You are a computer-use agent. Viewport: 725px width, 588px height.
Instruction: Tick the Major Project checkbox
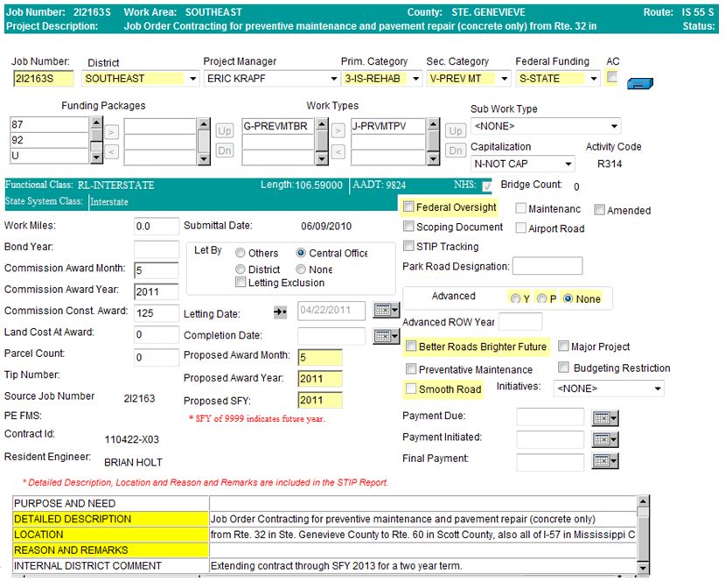pos(563,346)
